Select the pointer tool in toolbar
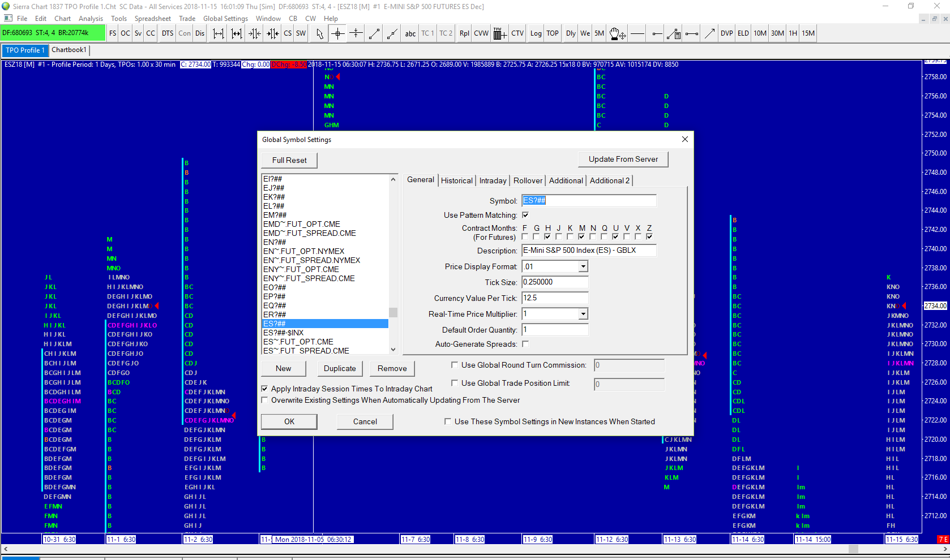 (320, 33)
